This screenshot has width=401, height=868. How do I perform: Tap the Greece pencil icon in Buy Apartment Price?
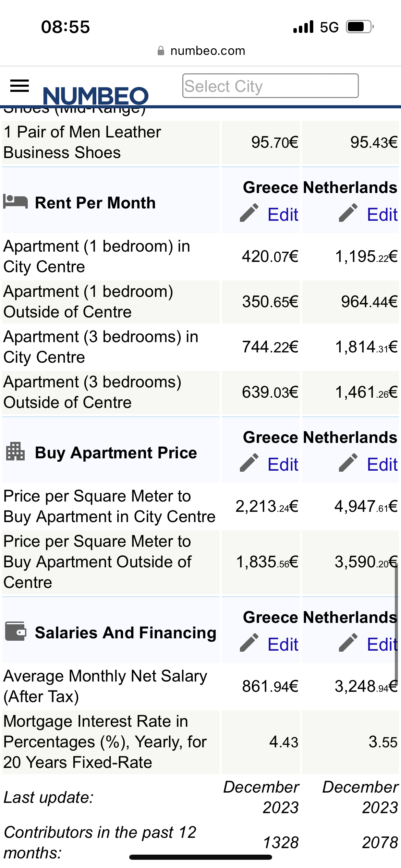click(x=249, y=462)
